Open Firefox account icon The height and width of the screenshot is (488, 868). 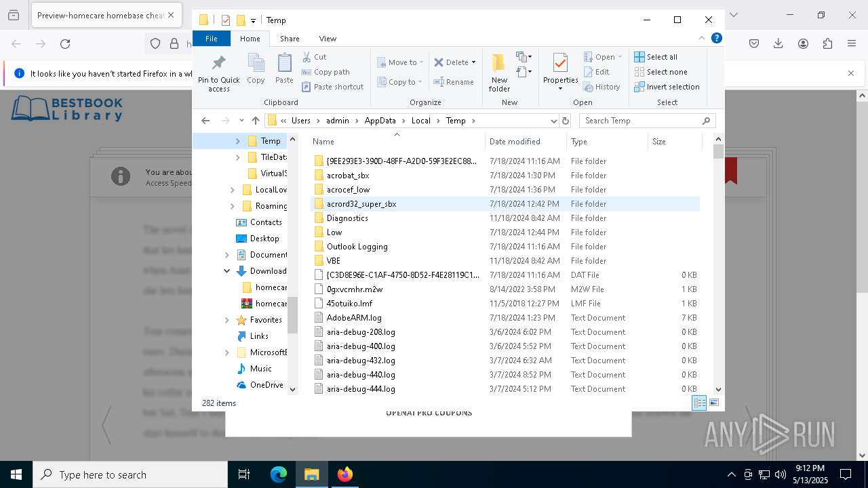[803, 44]
